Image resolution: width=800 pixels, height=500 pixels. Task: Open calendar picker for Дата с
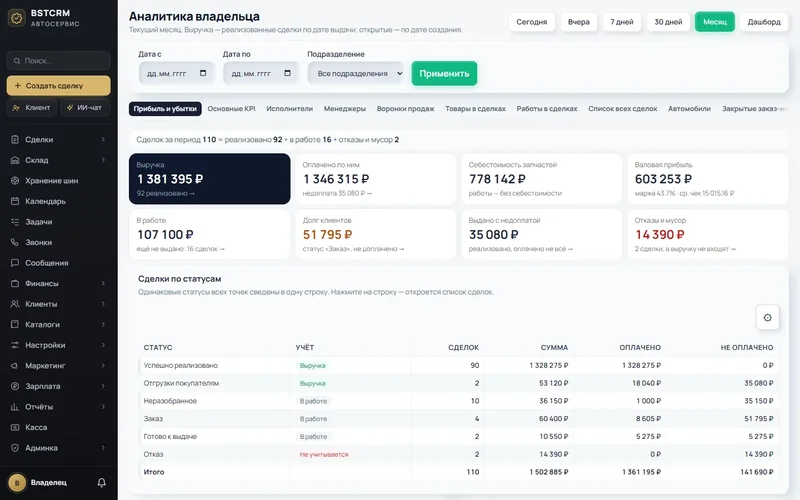pyautogui.click(x=203, y=73)
